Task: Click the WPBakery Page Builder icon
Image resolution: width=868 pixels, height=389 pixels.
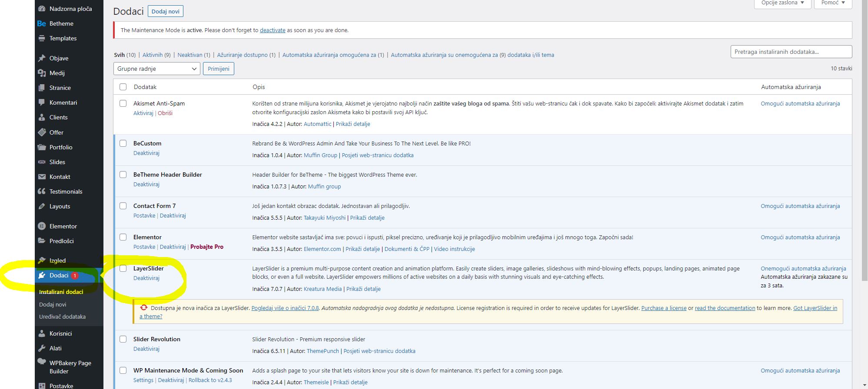Action: point(42,362)
